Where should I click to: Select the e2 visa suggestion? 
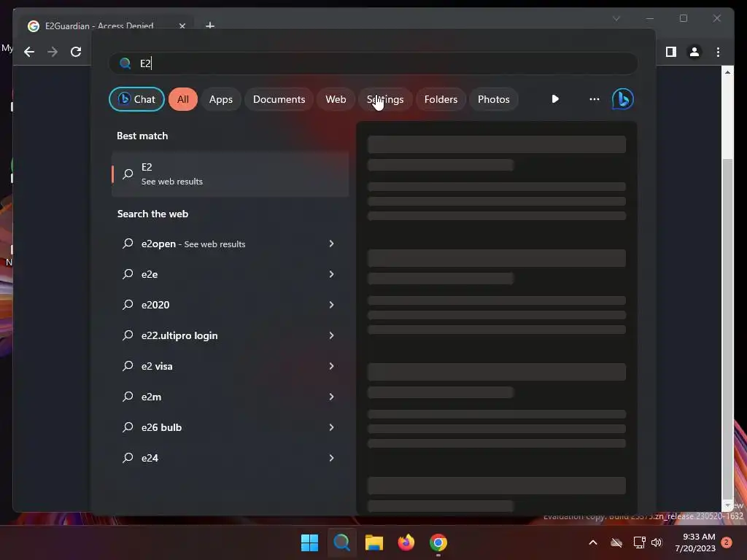tap(230, 366)
